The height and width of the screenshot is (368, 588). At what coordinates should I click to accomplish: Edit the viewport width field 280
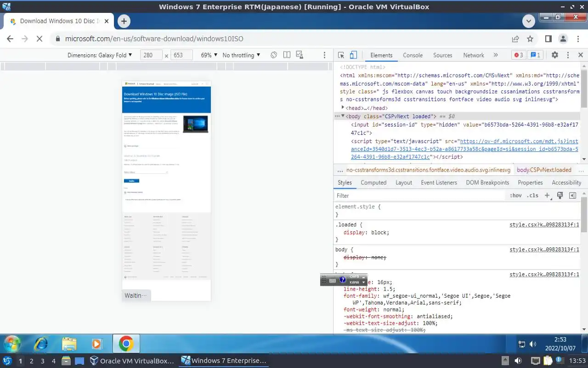pos(151,55)
